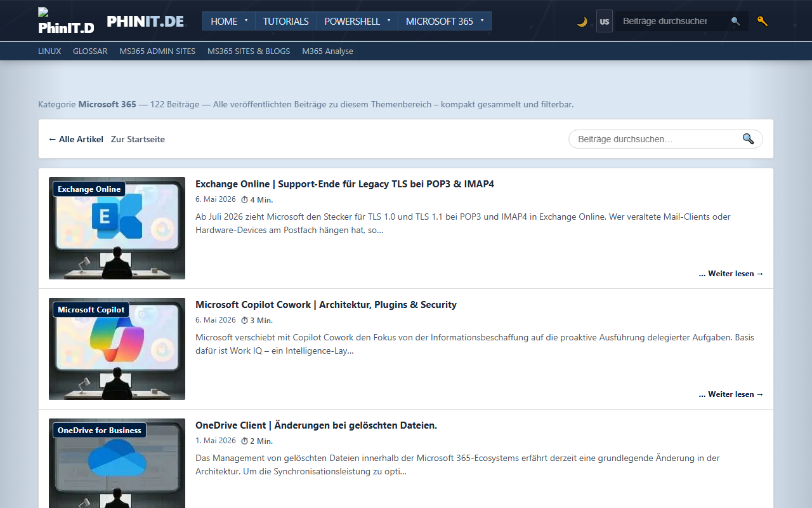Expand the MICROSOFT 365 dropdown arrow
Viewport: 812px width, 508px height.
(482, 20)
